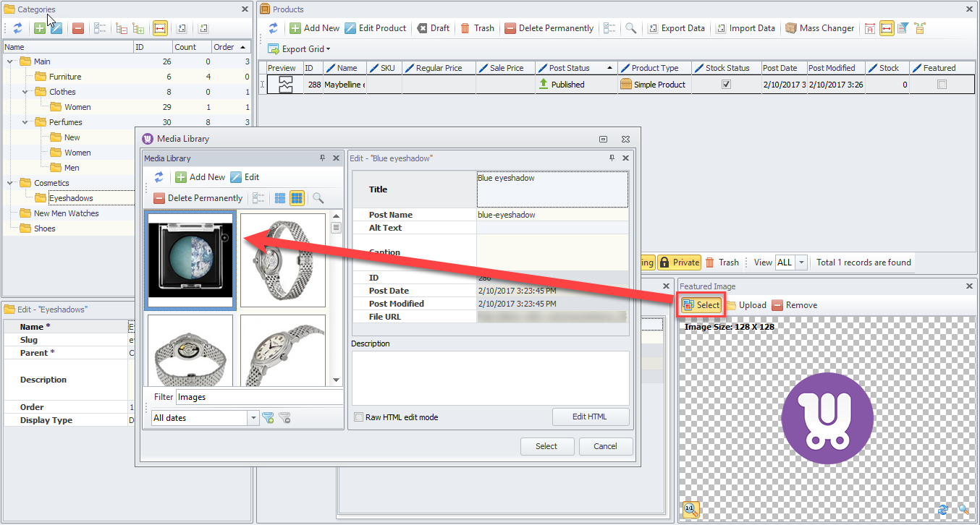This screenshot has width=980, height=525.
Task: Select the Shoes category
Action: 45,229
